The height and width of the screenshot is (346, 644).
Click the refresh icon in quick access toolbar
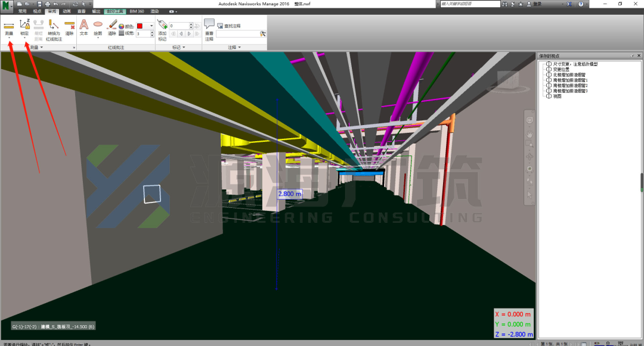pyautogui.click(x=75, y=4)
